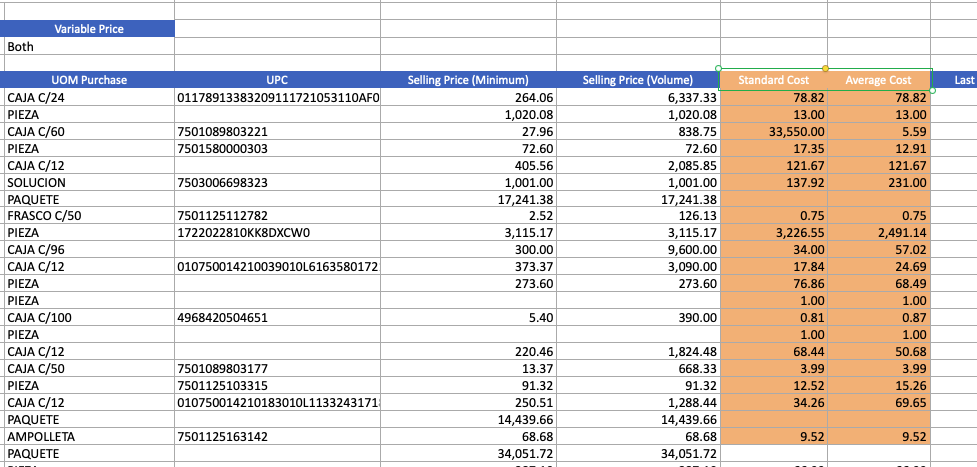Click the FRASCO C/50 cell
This screenshot has height=467, width=977.
pyautogui.click(x=88, y=216)
